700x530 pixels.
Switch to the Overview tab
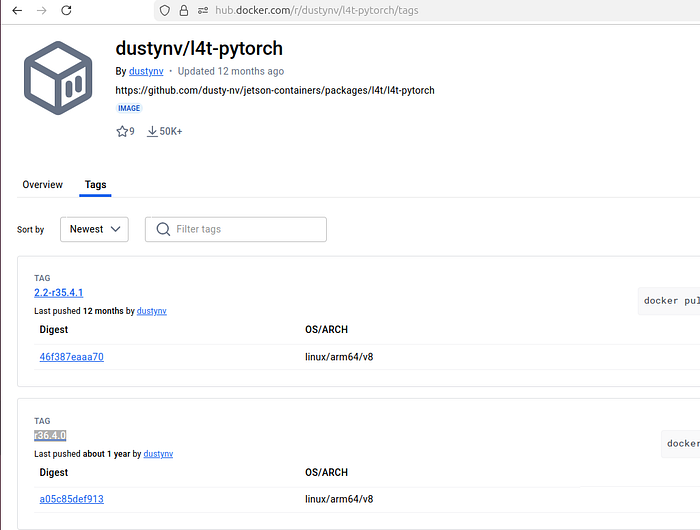click(x=42, y=184)
